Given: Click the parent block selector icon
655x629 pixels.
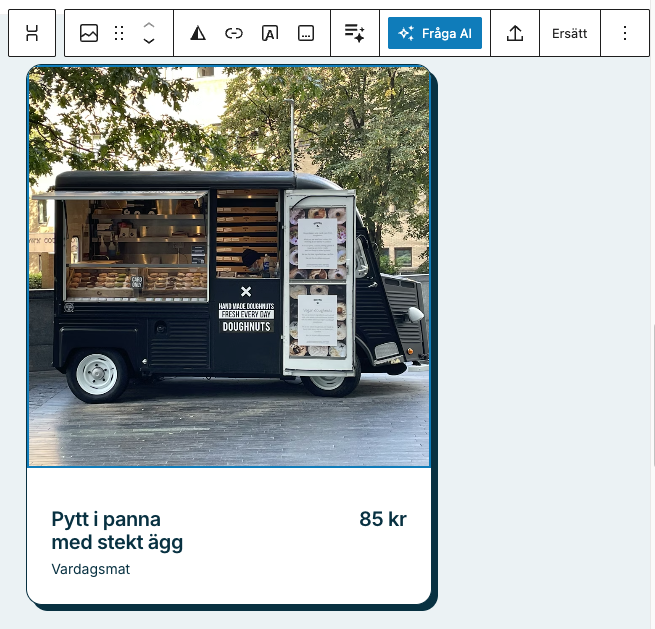Looking at the screenshot, I should (x=32, y=33).
